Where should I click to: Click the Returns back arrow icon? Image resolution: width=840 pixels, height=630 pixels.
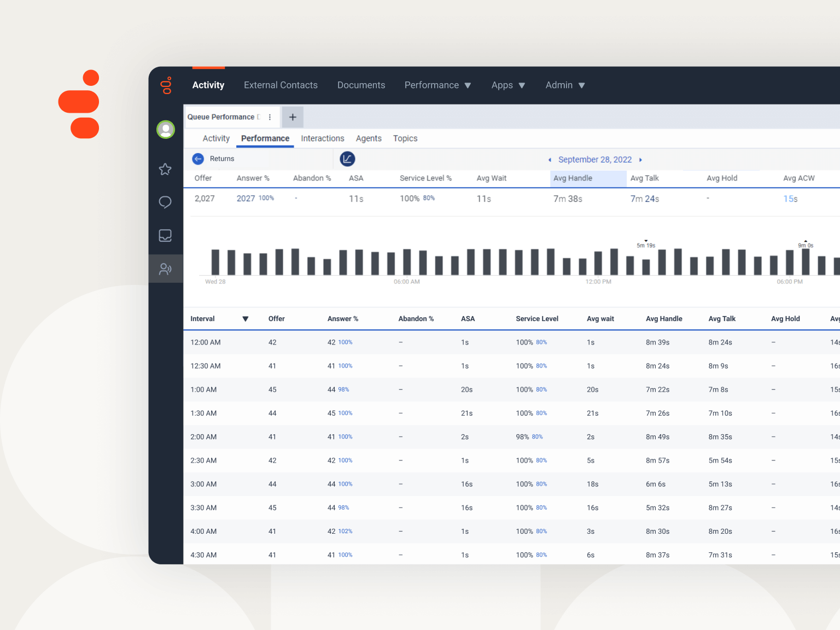click(x=198, y=159)
